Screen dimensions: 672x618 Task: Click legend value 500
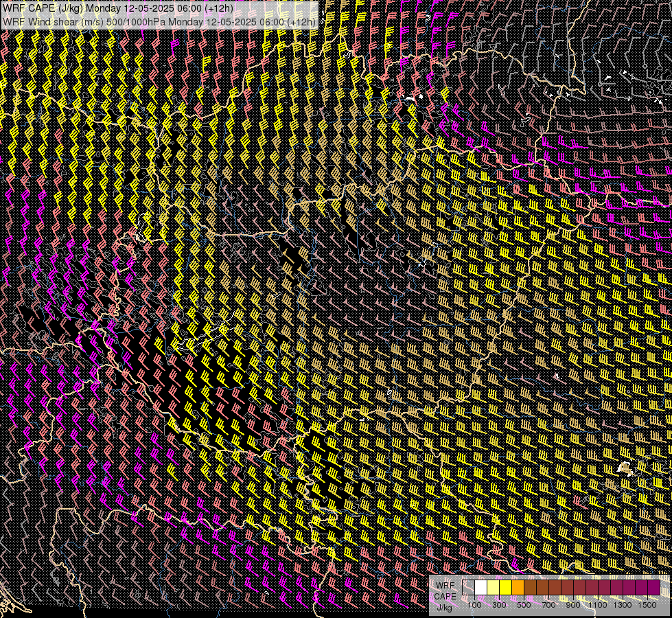click(x=524, y=605)
